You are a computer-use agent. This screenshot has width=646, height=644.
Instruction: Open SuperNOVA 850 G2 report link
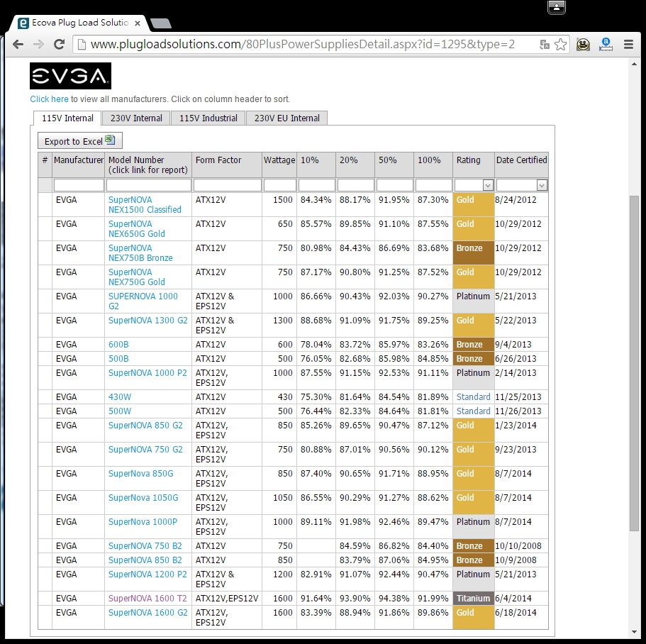click(145, 426)
